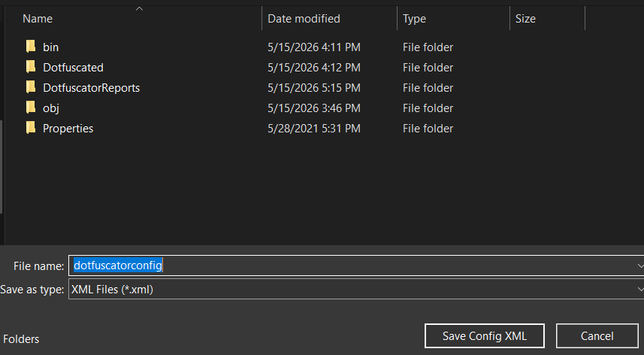Select the Dotfuscated folder icon
The width and height of the screenshot is (644, 355).
point(31,66)
